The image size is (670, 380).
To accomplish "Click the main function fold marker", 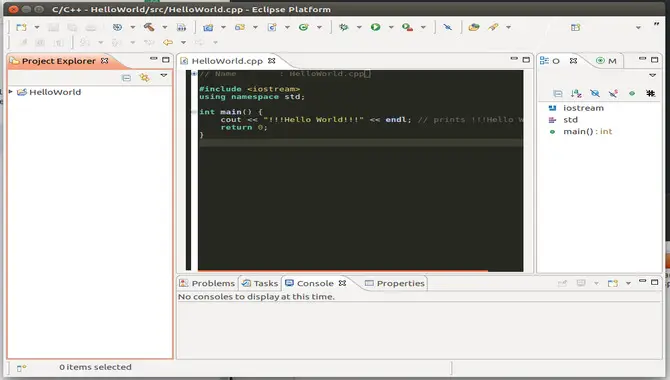I will [194, 112].
